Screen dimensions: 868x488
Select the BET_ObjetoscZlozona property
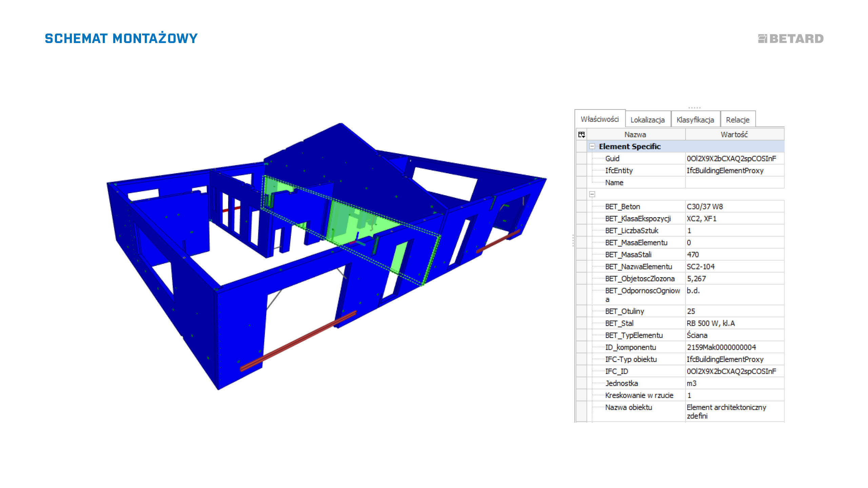point(640,279)
